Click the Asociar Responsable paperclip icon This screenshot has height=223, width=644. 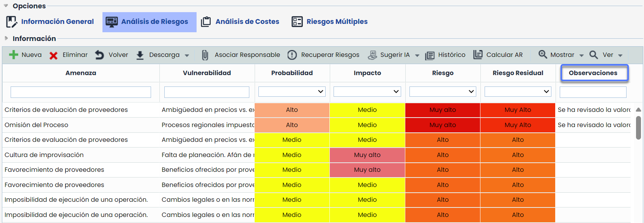(205, 55)
